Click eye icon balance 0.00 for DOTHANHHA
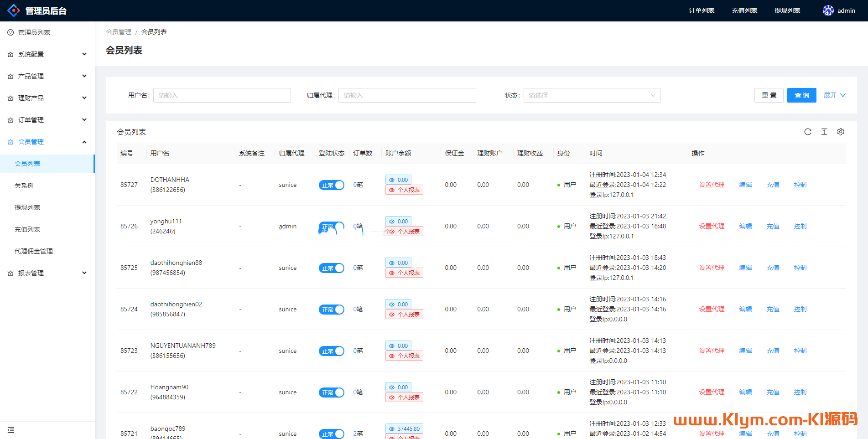The image size is (868, 439). pos(392,180)
